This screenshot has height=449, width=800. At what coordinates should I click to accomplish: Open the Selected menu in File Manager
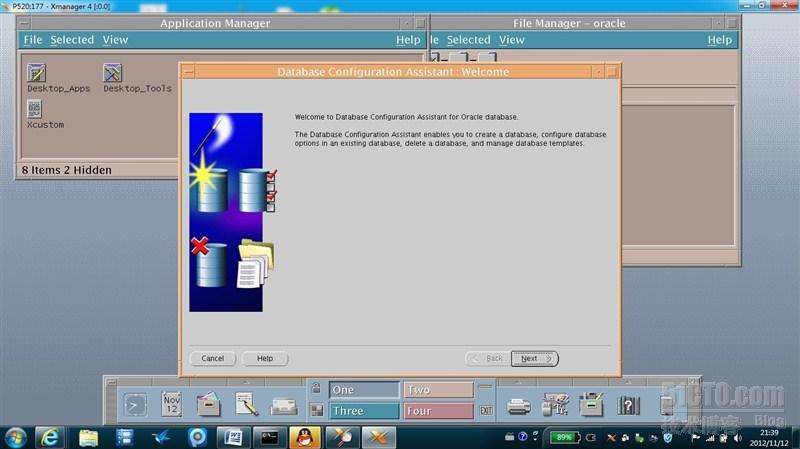pyautogui.click(x=468, y=40)
